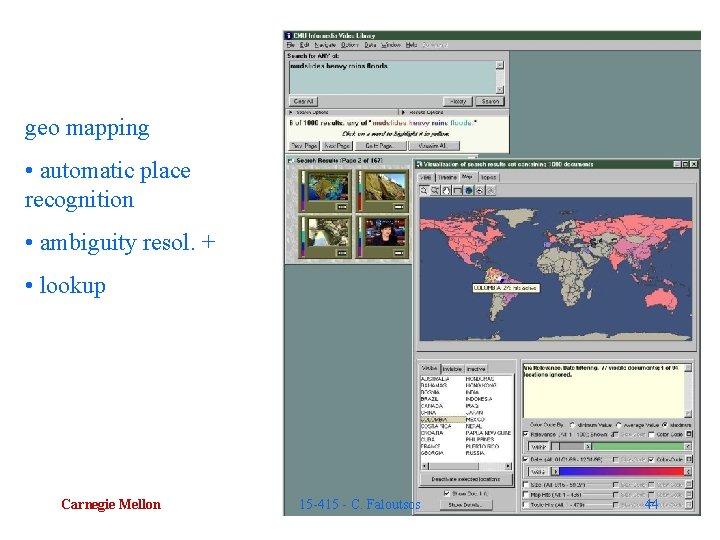Click the small square icon on Date row

689,459
